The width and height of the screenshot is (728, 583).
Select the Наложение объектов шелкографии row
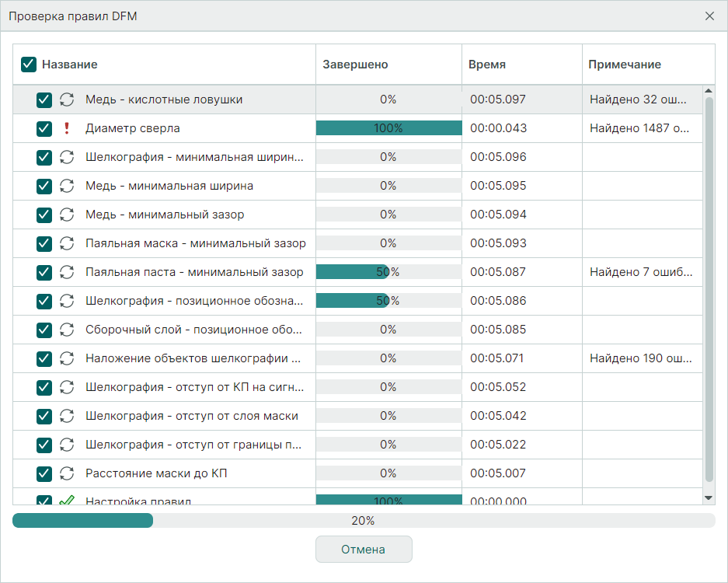click(x=193, y=358)
